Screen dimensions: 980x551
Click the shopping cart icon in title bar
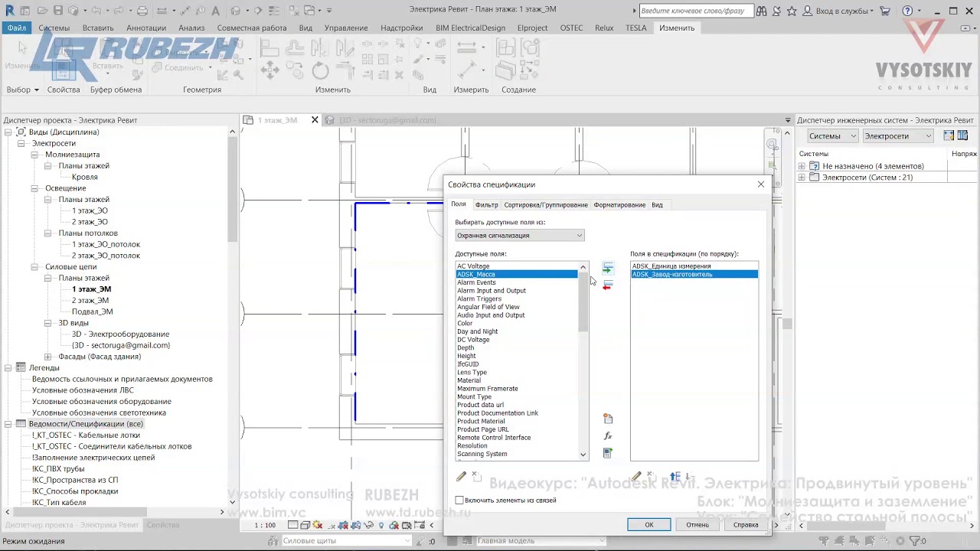885,11
